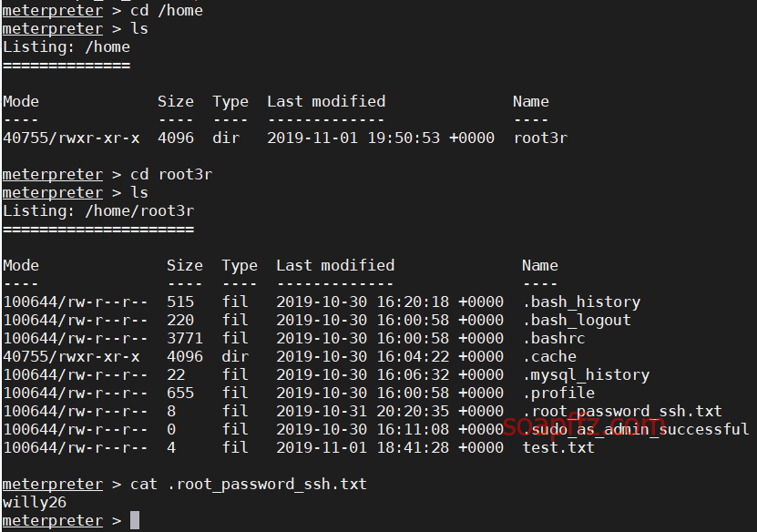The width and height of the screenshot is (757, 532).
Task: Click the .sudo_as_admin_successful entry
Action: [636, 429]
